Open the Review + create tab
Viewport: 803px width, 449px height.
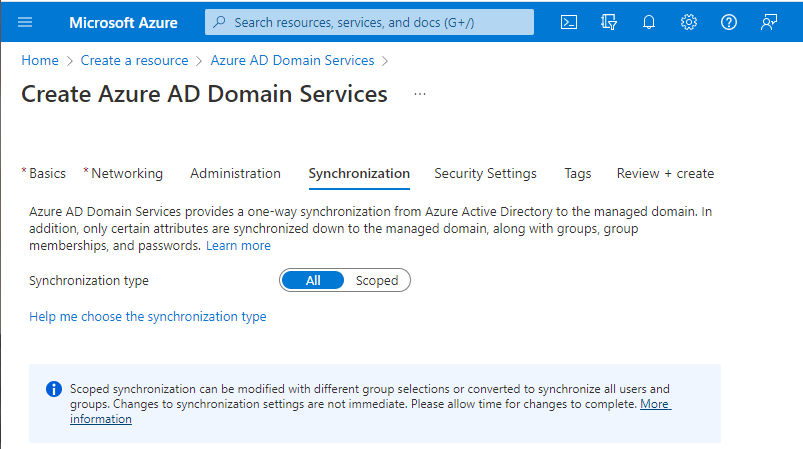click(665, 174)
